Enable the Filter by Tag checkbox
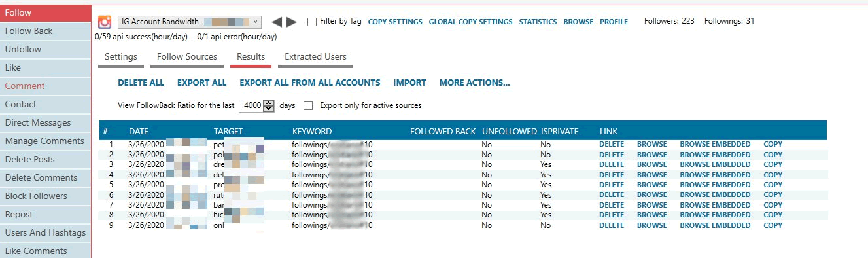This screenshot has height=258, width=868. [x=311, y=22]
